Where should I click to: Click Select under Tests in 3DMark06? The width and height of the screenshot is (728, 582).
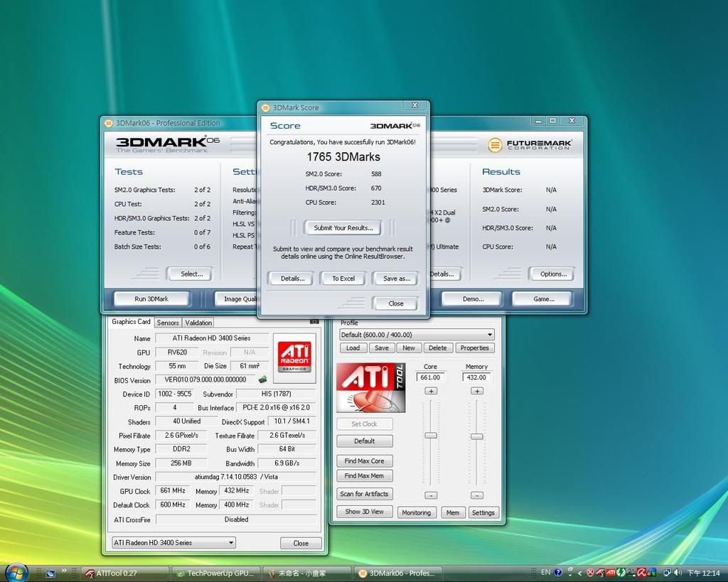pyautogui.click(x=191, y=274)
